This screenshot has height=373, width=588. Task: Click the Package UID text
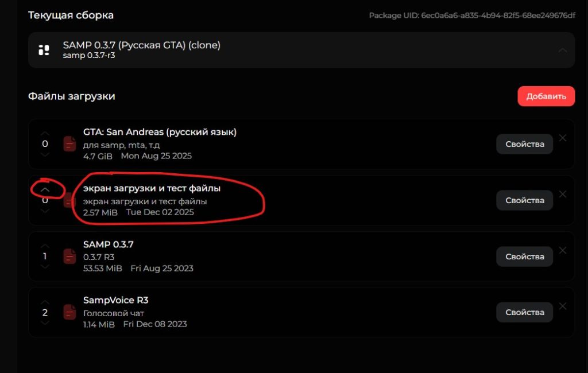(x=471, y=15)
